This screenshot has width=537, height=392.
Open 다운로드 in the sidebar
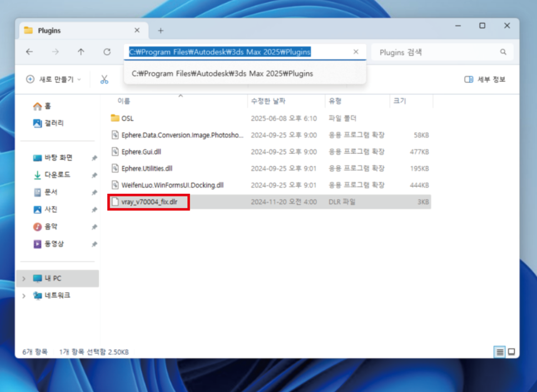click(52, 175)
